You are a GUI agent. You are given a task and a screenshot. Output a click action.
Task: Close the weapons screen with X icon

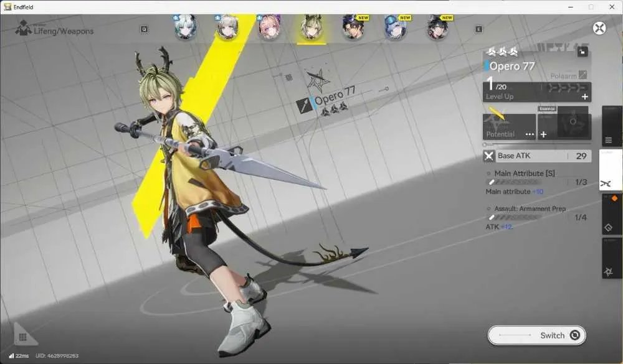599,28
